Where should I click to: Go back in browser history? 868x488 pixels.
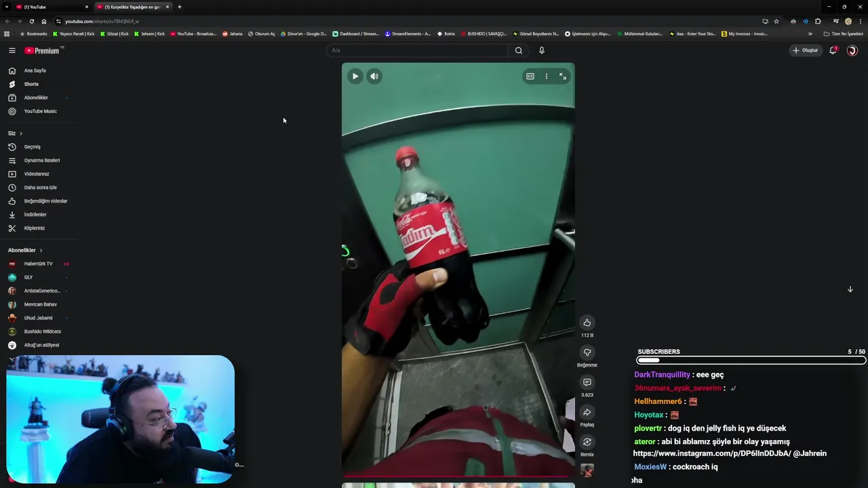7,21
